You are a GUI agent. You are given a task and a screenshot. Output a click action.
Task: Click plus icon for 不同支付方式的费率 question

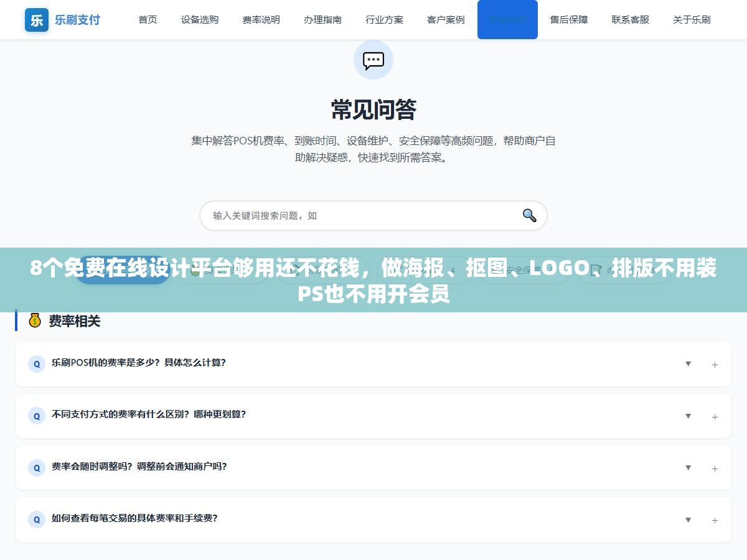(715, 417)
